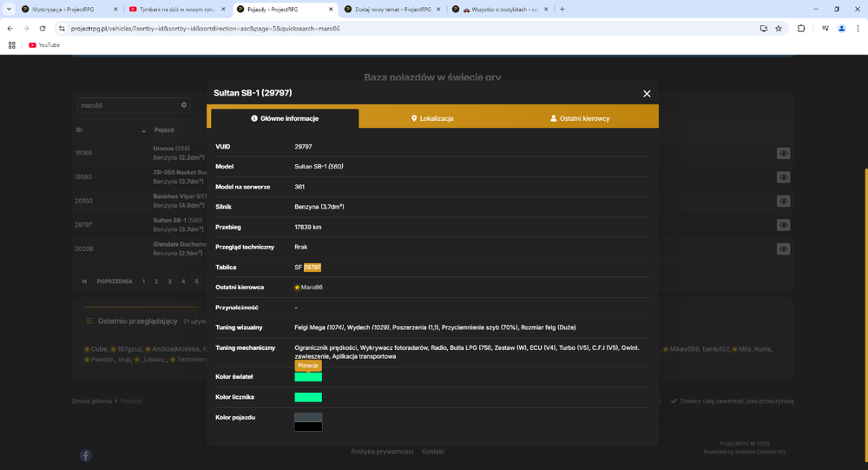
Task: Open the YouTube bookmark
Action: click(44, 45)
